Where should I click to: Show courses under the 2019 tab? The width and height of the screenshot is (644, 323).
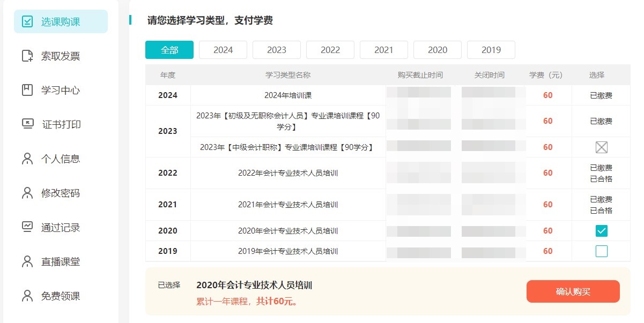click(491, 50)
